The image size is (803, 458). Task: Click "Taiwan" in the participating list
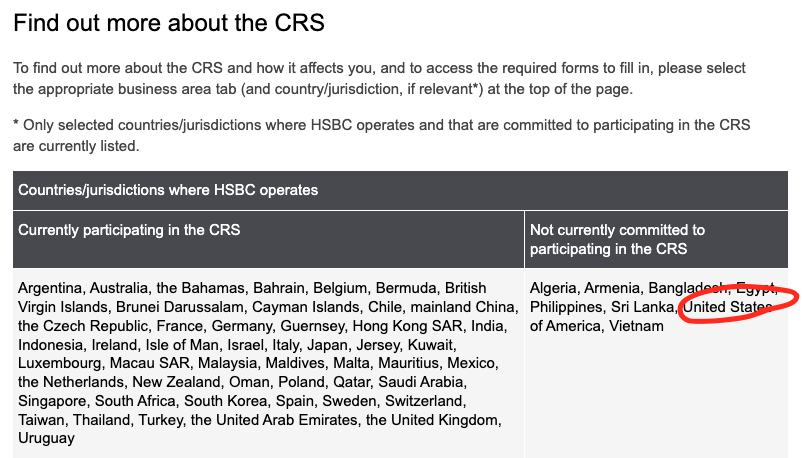(x=41, y=420)
